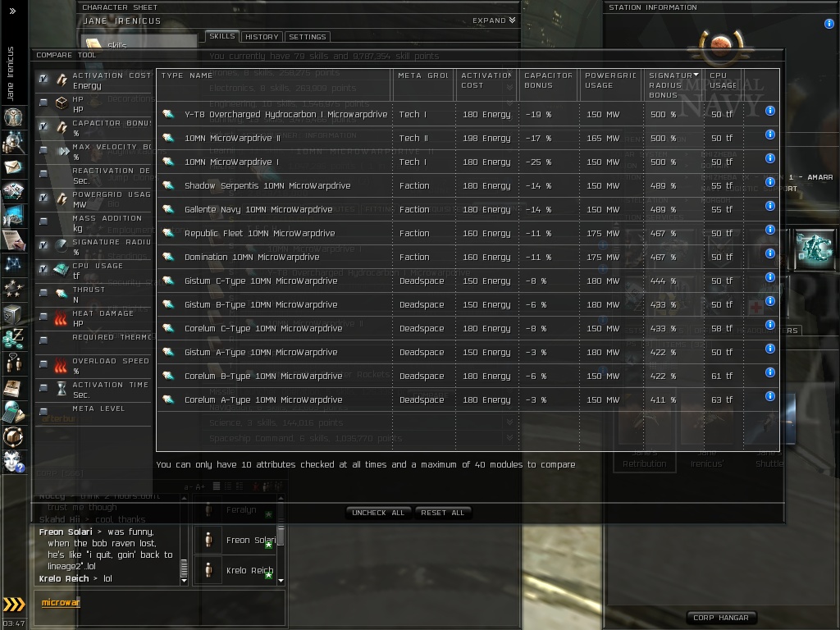The width and height of the screenshot is (840, 630).
Task: Check the Reactivation Delay attribute
Action: click(x=43, y=174)
